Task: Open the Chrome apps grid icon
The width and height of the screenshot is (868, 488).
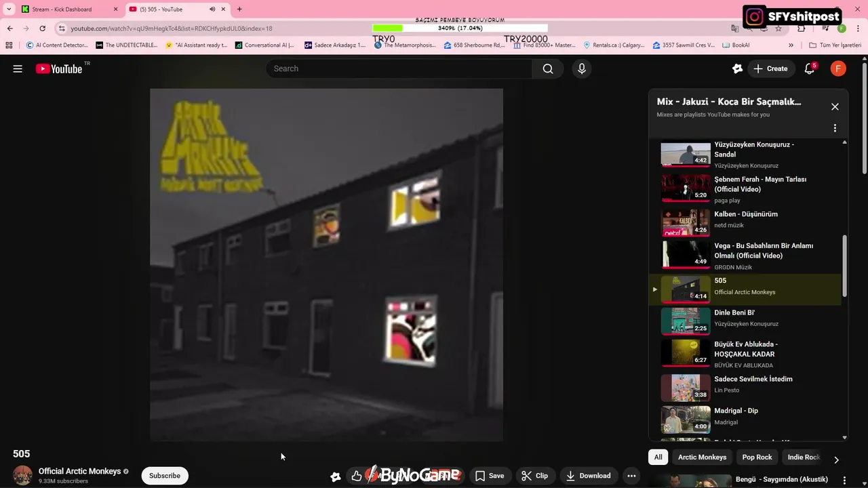Action: 9,45
